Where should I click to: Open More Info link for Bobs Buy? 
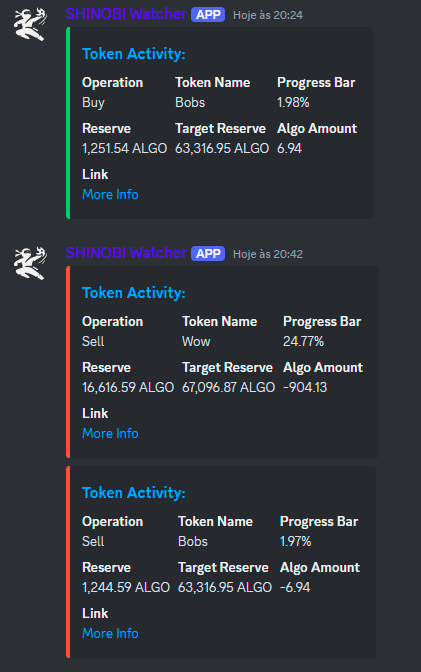tap(110, 194)
